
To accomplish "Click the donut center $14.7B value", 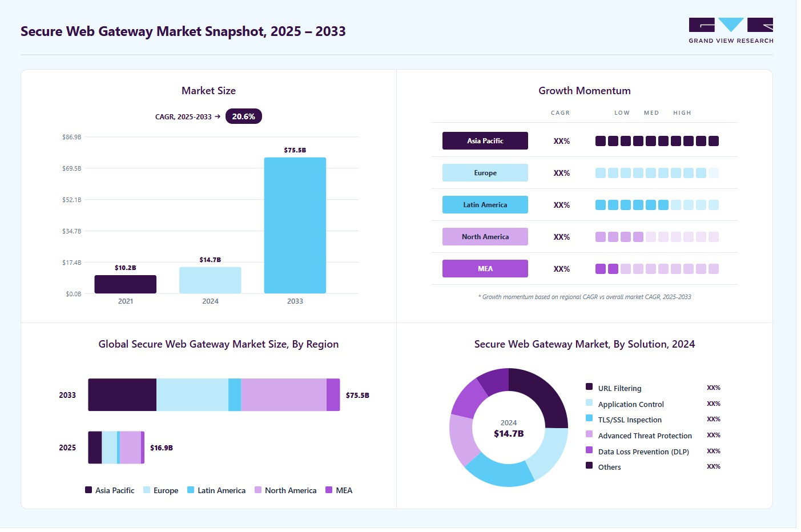I will click(509, 434).
